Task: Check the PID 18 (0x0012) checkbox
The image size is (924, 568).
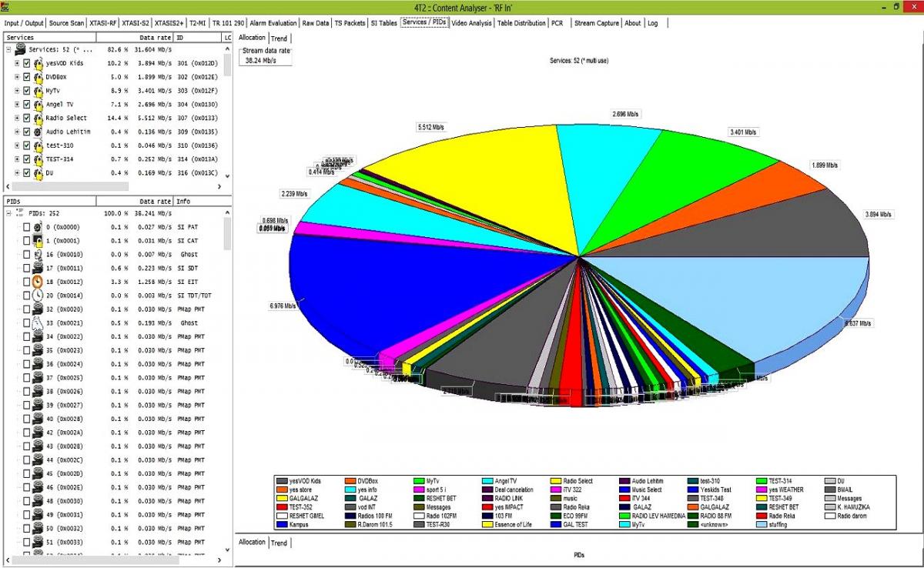Action: click(27, 282)
